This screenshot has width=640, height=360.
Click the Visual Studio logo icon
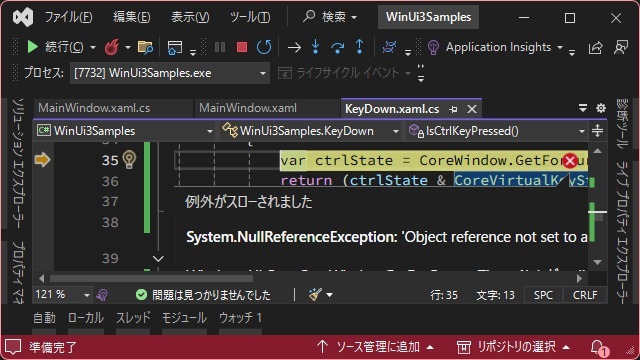pyautogui.click(x=23, y=17)
